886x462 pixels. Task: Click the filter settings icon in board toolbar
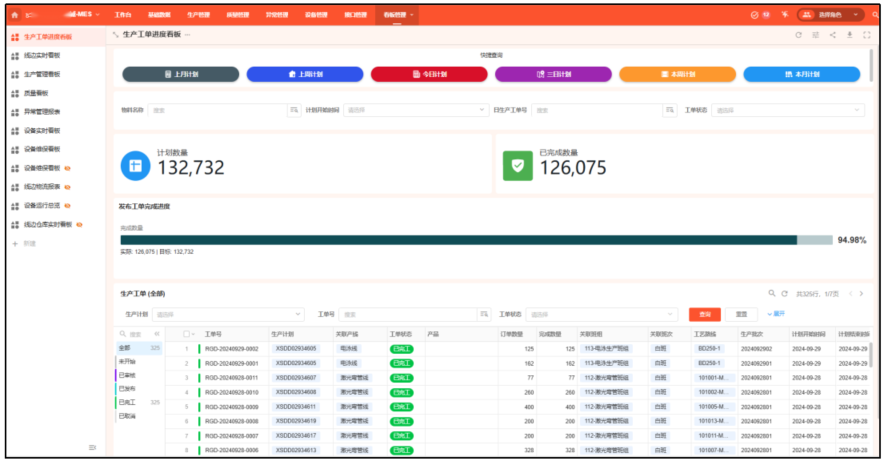(815, 35)
